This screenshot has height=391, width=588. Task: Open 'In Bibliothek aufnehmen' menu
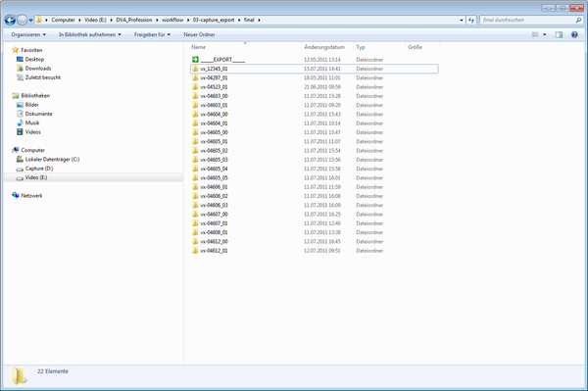point(90,34)
